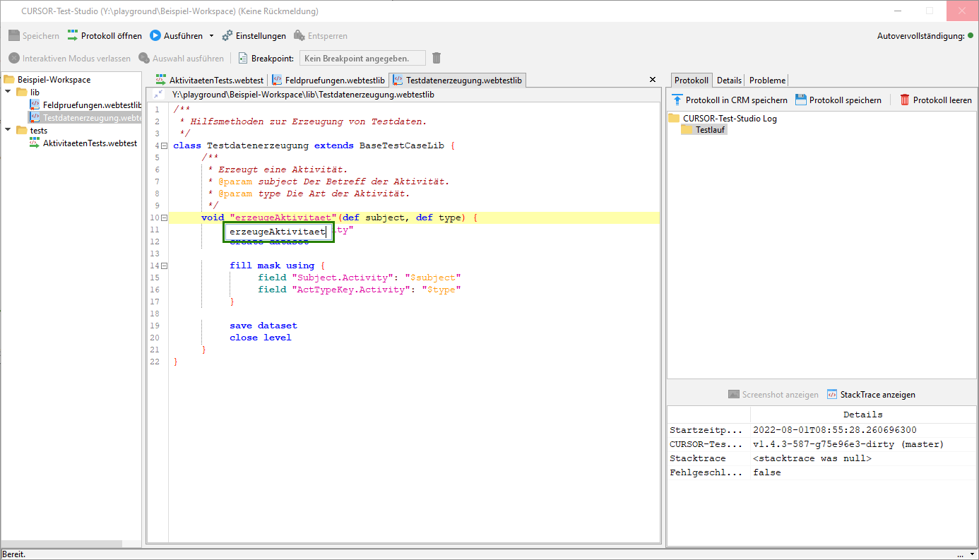Screen dimensions: 979x560
Task: Click the Protokoll öffnen toolbar icon
Action: 73,36
